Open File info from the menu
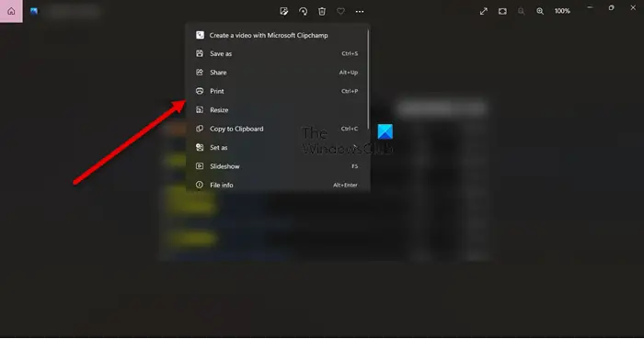The height and width of the screenshot is (339, 644). click(x=278, y=185)
